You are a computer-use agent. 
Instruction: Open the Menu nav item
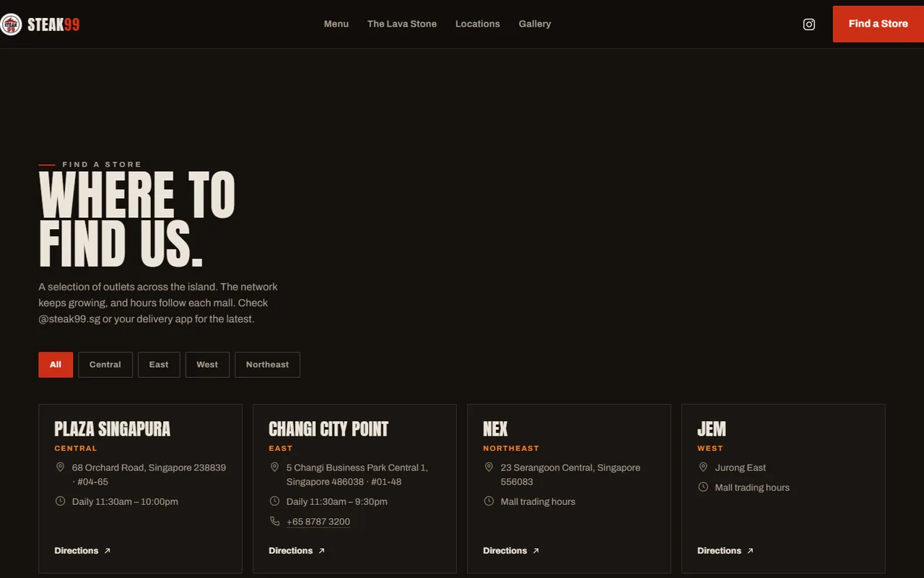point(336,24)
